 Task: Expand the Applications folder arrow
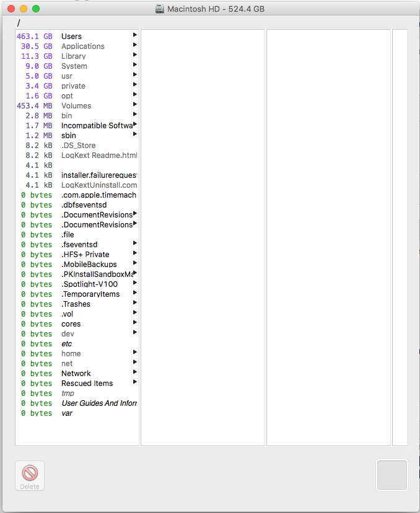click(135, 45)
